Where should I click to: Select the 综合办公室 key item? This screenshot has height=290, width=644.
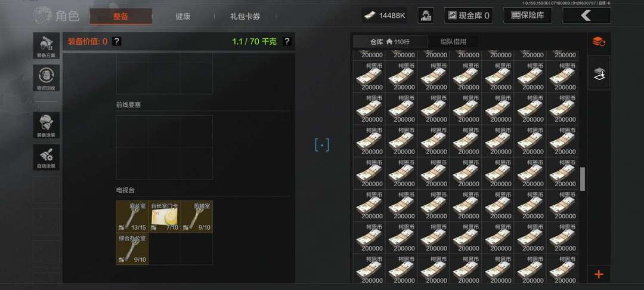132,249
